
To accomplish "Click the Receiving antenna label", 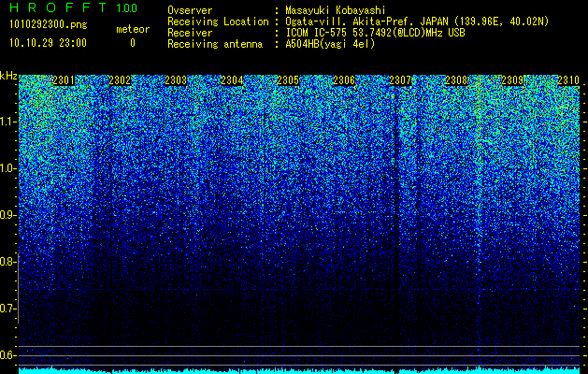I will 215,44.
